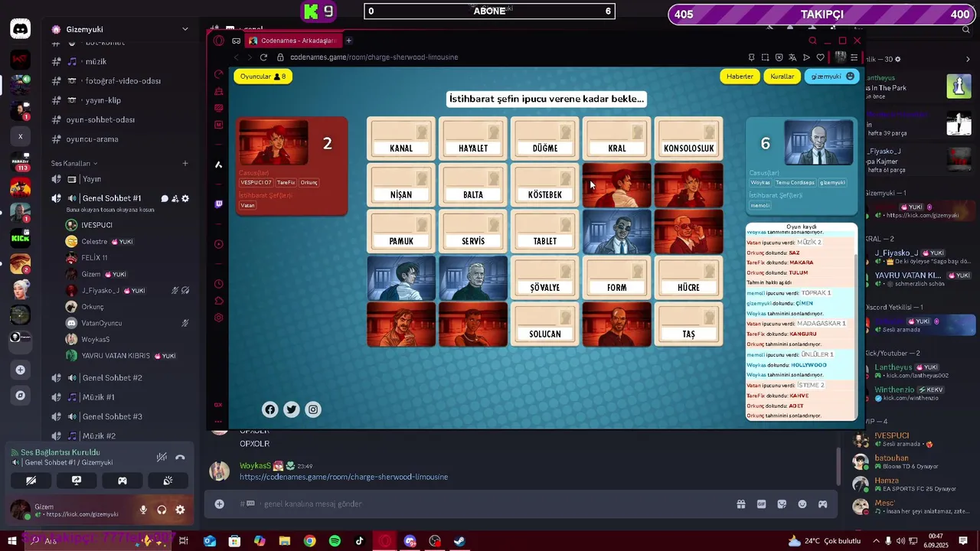Open Codenames Instagram icon
980x551 pixels.
[313, 409]
